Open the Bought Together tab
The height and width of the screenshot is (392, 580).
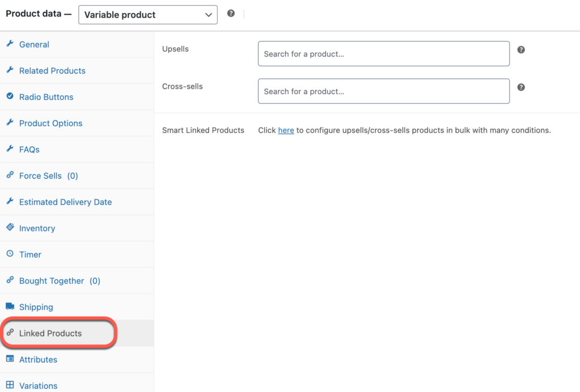pyautogui.click(x=52, y=280)
